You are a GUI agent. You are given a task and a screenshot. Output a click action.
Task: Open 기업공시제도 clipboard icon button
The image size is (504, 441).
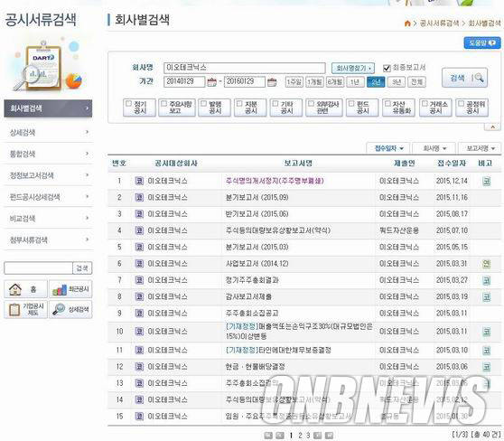pyautogui.click(x=25, y=309)
